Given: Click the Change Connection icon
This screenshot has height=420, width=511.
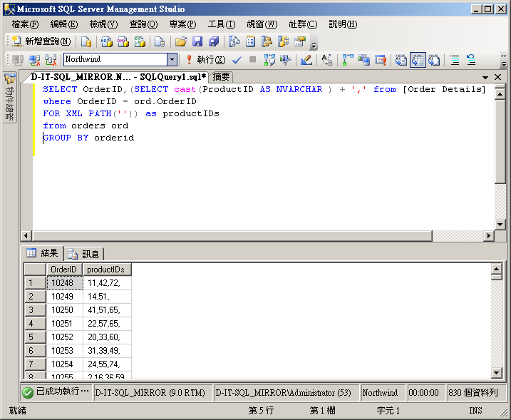Looking at the screenshot, I should (51, 60).
